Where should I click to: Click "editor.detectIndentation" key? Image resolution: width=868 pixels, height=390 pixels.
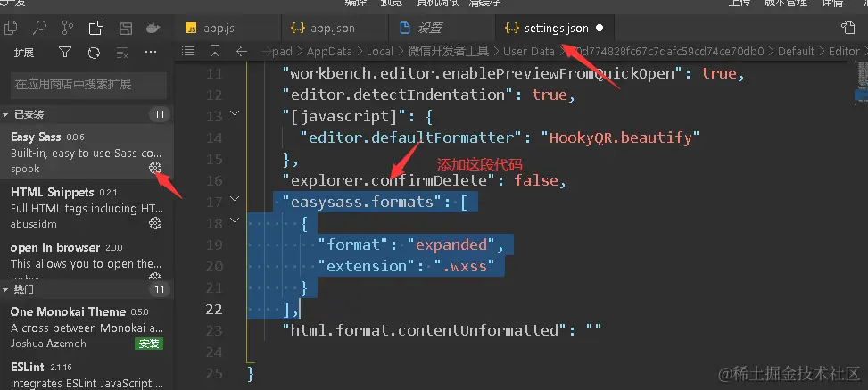pos(398,95)
